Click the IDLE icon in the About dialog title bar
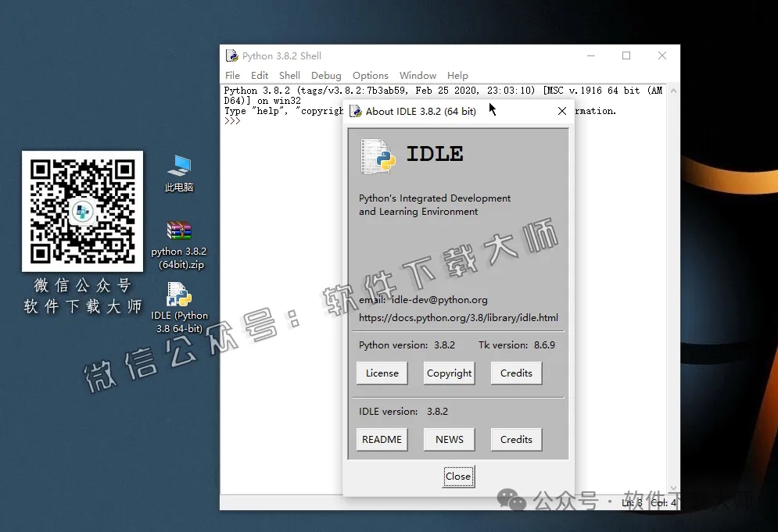The width and height of the screenshot is (778, 532). coord(357,111)
